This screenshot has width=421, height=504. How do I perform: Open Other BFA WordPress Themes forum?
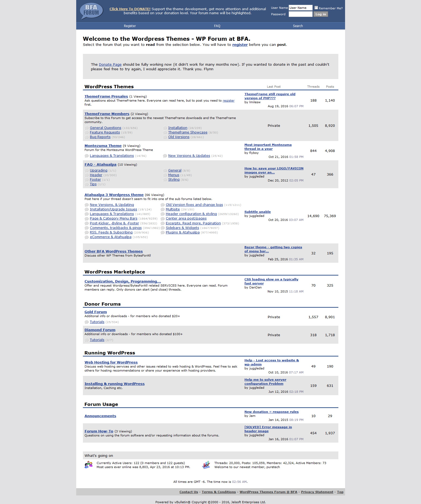(114, 251)
